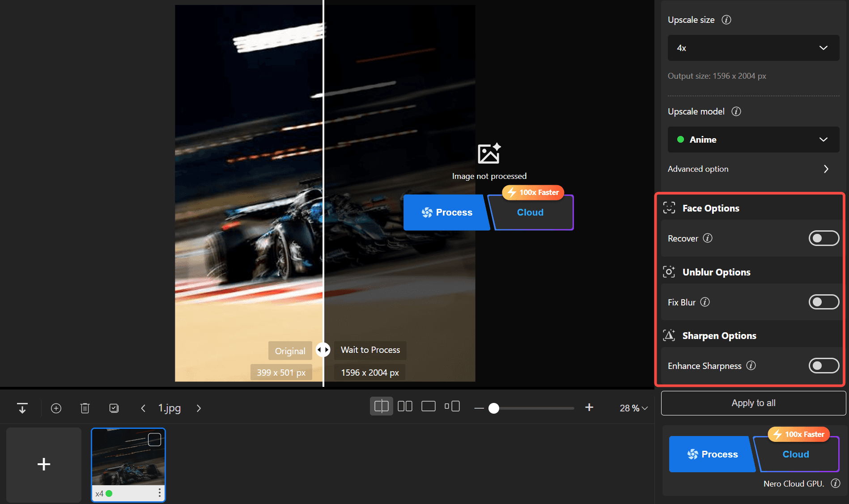
Task: Click the Nero Cloud GPU info icon
Action: pos(836,483)
